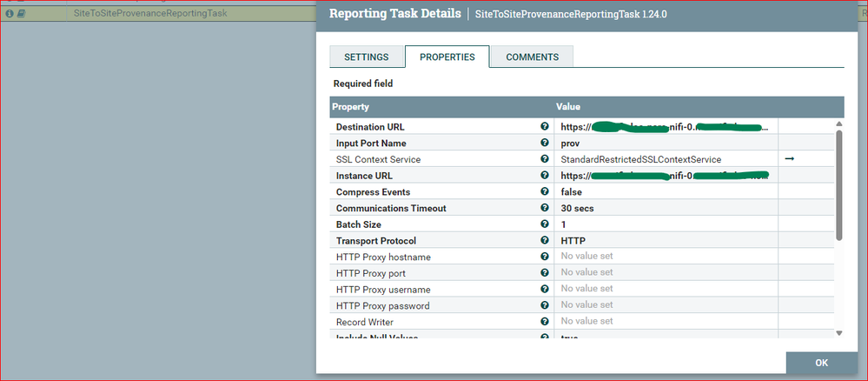
Task: Open help for HTTP Proxy username property
Action: [x=545, y=289]
